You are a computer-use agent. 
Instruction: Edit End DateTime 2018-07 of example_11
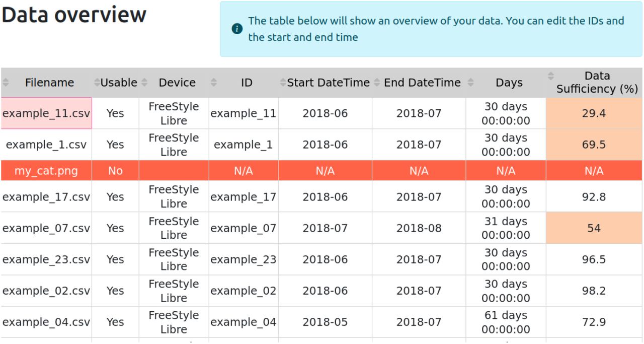pos(419,113)
